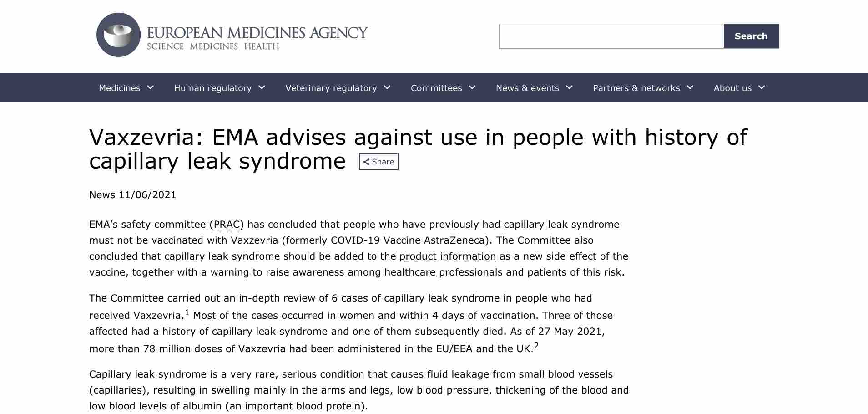868x414 pixels.
Task: Click the Share button next to headline
Action: coord(378,162)
